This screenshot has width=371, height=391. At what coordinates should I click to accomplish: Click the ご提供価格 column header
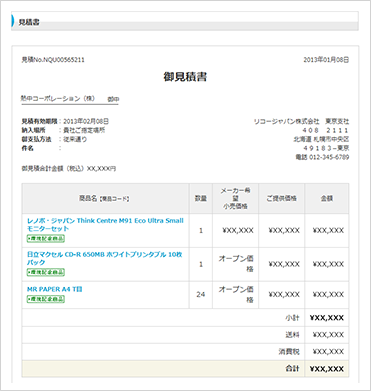(281, 199)
